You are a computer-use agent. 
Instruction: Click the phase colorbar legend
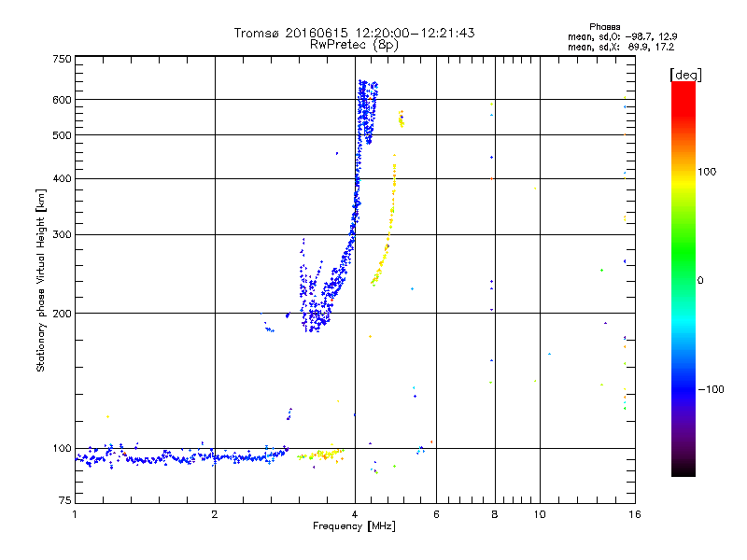[684, 278]
